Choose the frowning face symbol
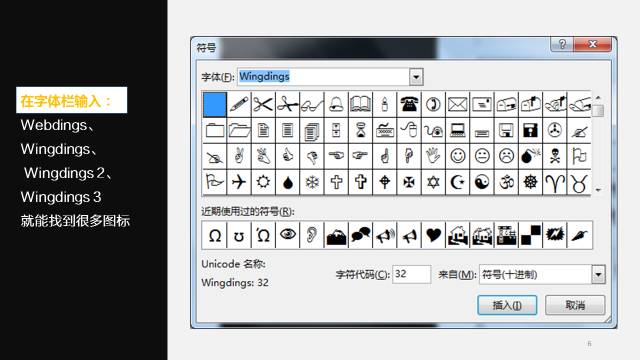The image size is (640, 360). pyautogui.click(x=506, y=156)
